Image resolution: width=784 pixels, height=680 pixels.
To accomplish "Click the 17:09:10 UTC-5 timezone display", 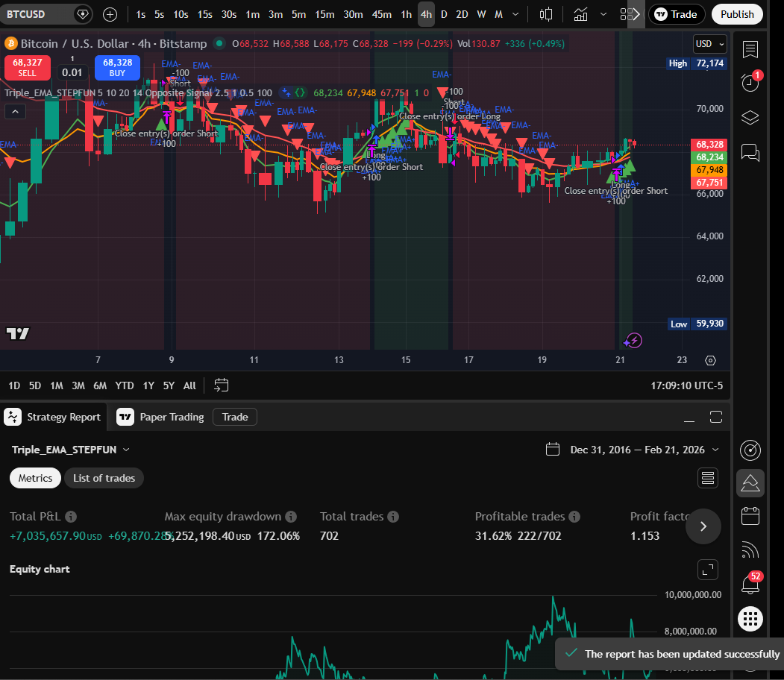I will click(686, 385).
